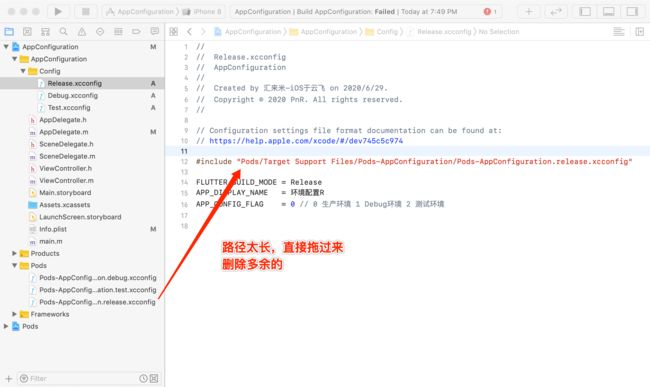Show the Issue navigator
This screenshot has width=650, height=387.
(x=82, y=31)
